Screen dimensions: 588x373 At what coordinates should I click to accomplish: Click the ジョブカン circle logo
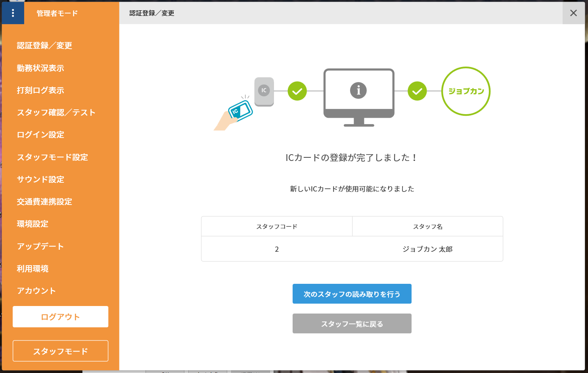pyautogui.click(x=466, y=91)
